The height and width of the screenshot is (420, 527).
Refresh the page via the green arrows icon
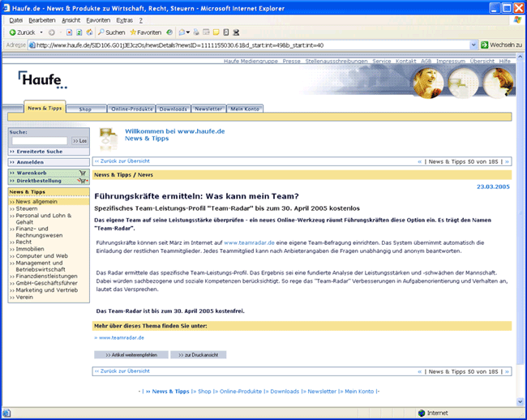tap(79, 32)
